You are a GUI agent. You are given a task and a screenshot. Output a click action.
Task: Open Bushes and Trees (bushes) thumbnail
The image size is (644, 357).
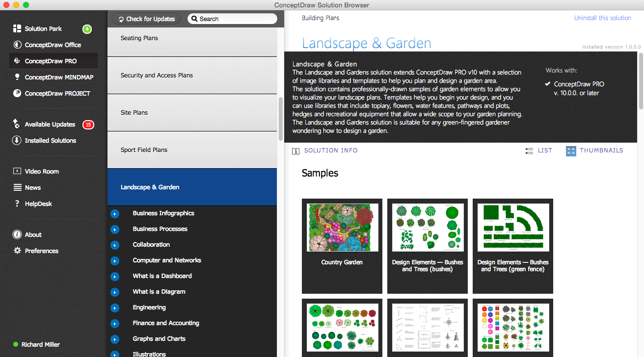coord(428,246)
